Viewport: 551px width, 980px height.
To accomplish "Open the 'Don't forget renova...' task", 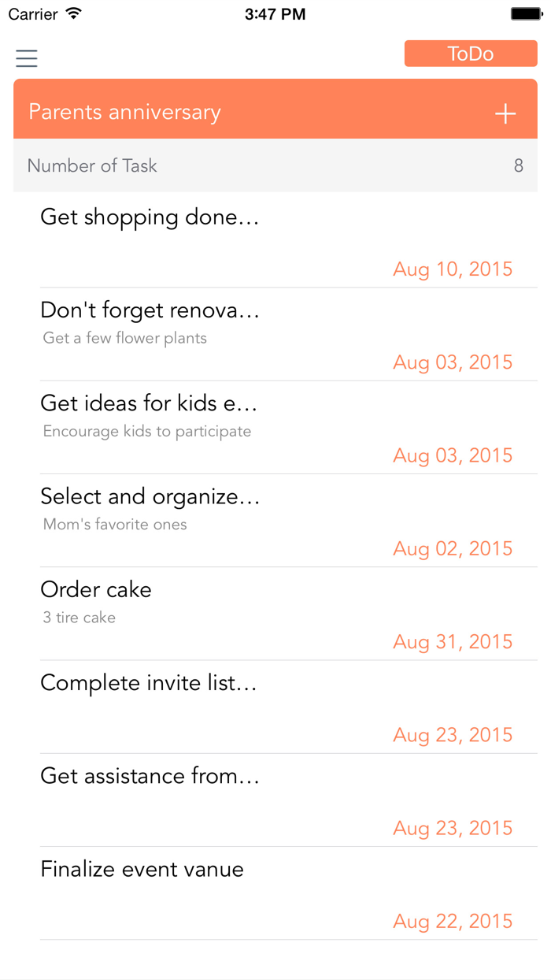I will (x=150, y=310).
